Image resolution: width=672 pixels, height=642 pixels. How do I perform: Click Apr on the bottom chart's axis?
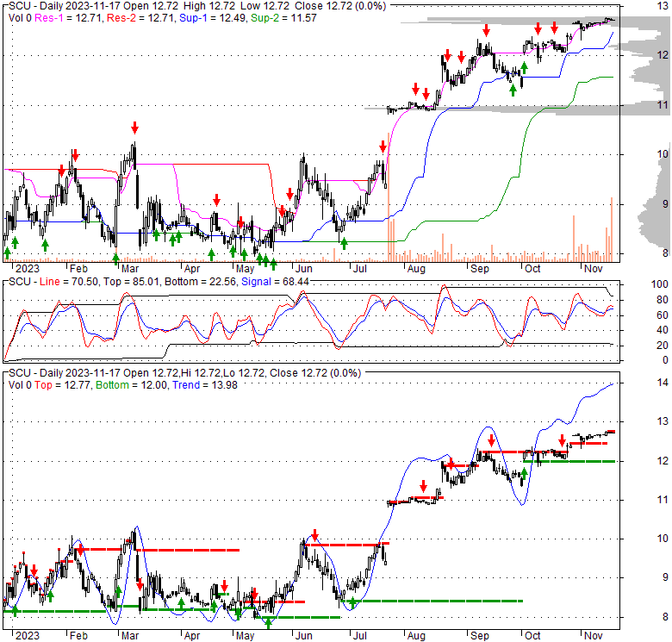(191, 636)
